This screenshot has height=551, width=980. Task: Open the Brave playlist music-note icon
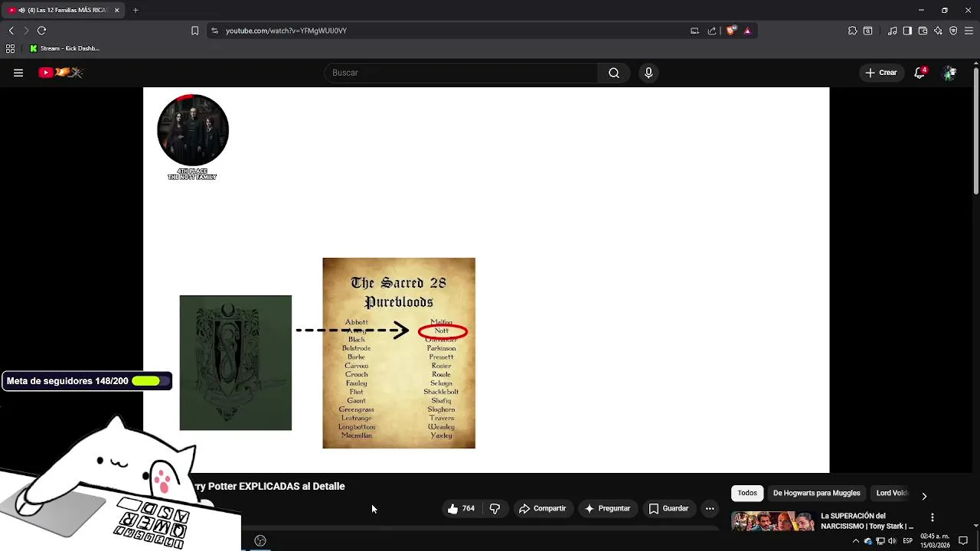click(x=892, y=31)
